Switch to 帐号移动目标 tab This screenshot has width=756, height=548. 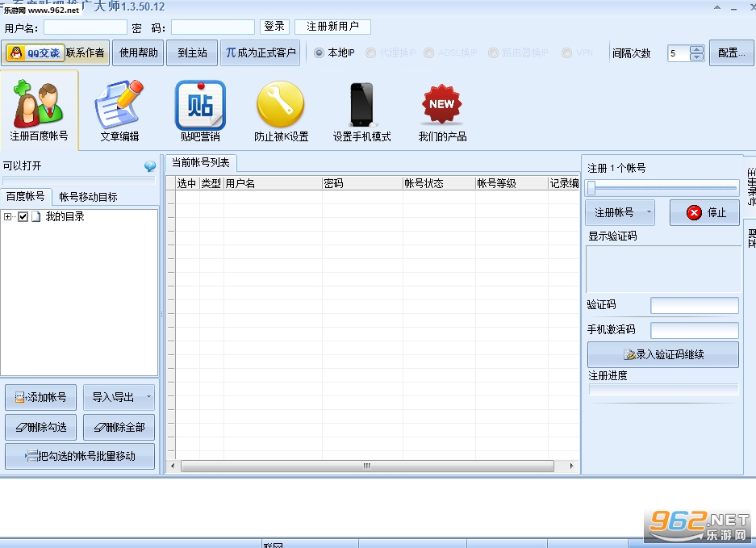pos(88,197)
